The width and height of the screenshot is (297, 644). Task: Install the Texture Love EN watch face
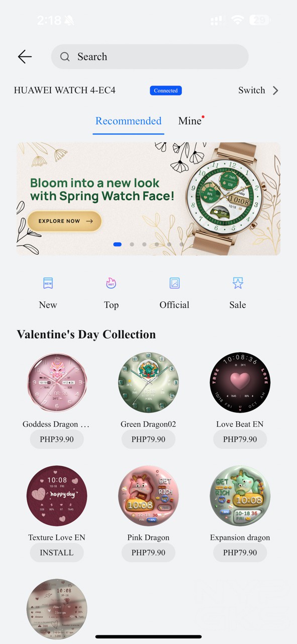[57, 552]
